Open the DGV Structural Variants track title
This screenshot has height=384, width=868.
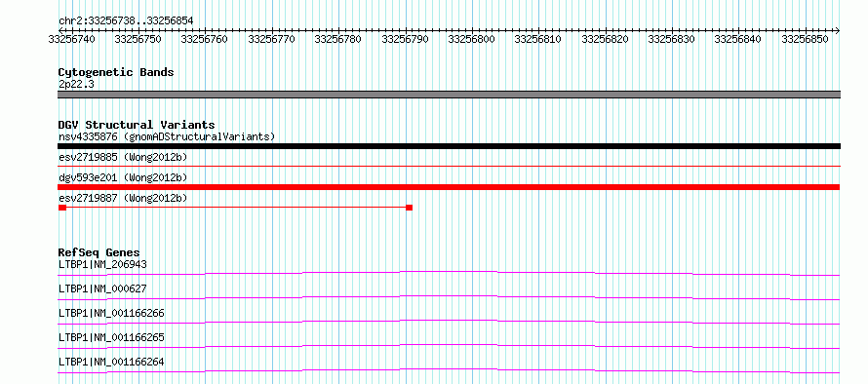[x=137, y=125]
